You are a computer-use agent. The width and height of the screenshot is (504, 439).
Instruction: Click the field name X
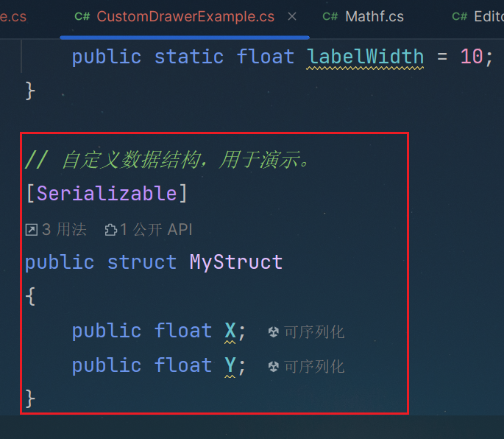(x=230, y=331)
